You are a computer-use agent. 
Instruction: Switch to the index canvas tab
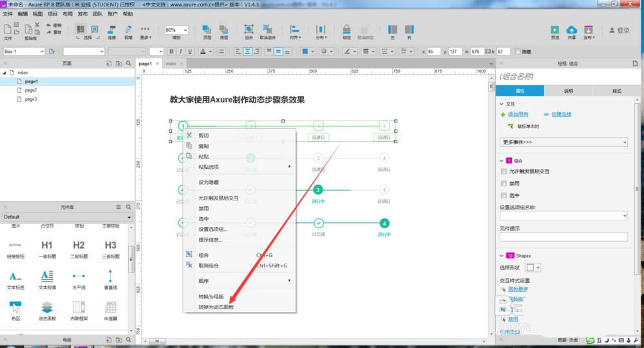(171, 64)
